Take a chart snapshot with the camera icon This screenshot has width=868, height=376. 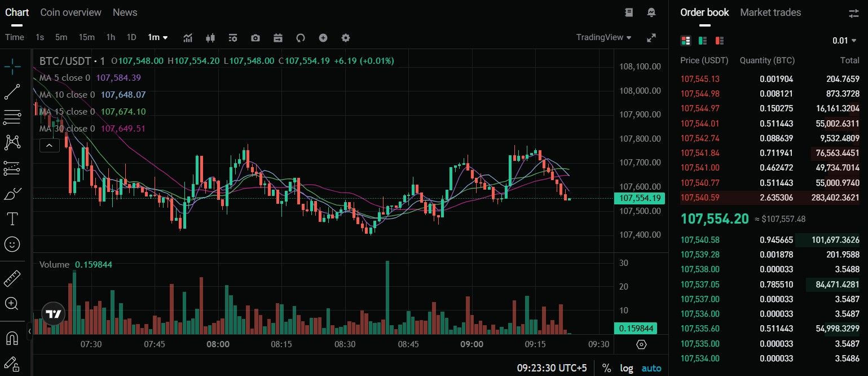click(255, 37)
